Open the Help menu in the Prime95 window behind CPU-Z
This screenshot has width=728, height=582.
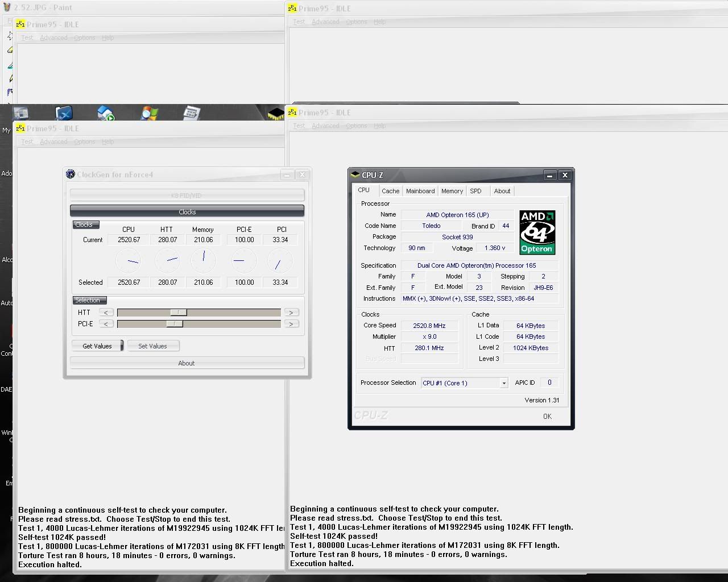tap(380, 126)
